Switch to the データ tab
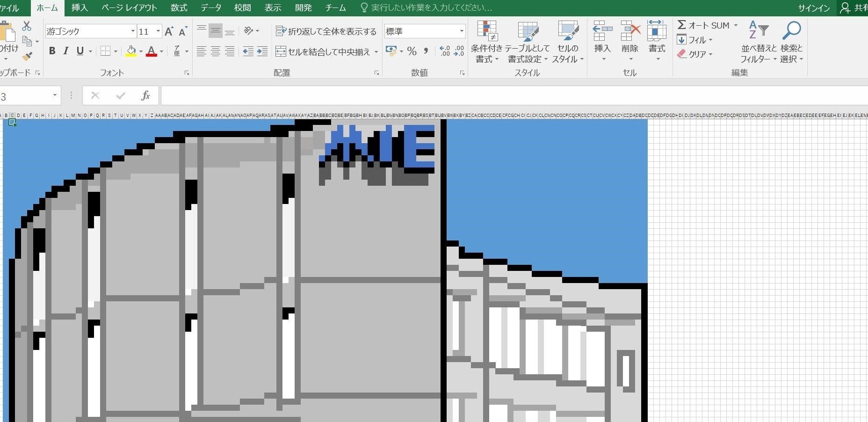The image size is (868, 422). 211,8
